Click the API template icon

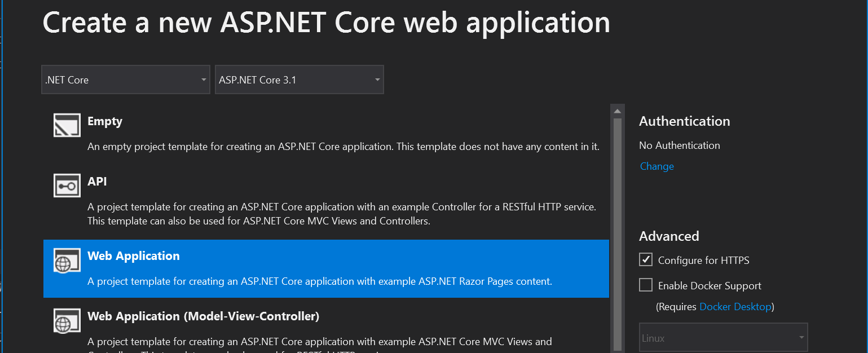point(67,186)
